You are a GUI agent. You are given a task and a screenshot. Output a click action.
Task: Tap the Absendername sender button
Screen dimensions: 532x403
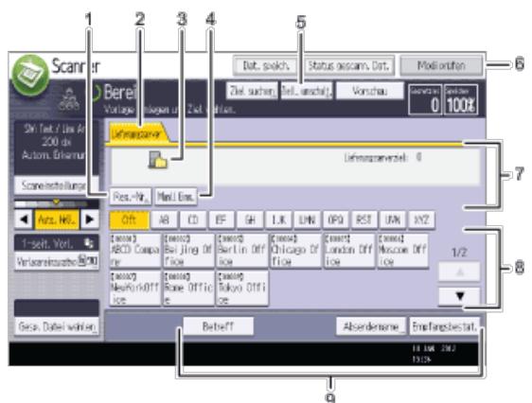coord(371,326)
